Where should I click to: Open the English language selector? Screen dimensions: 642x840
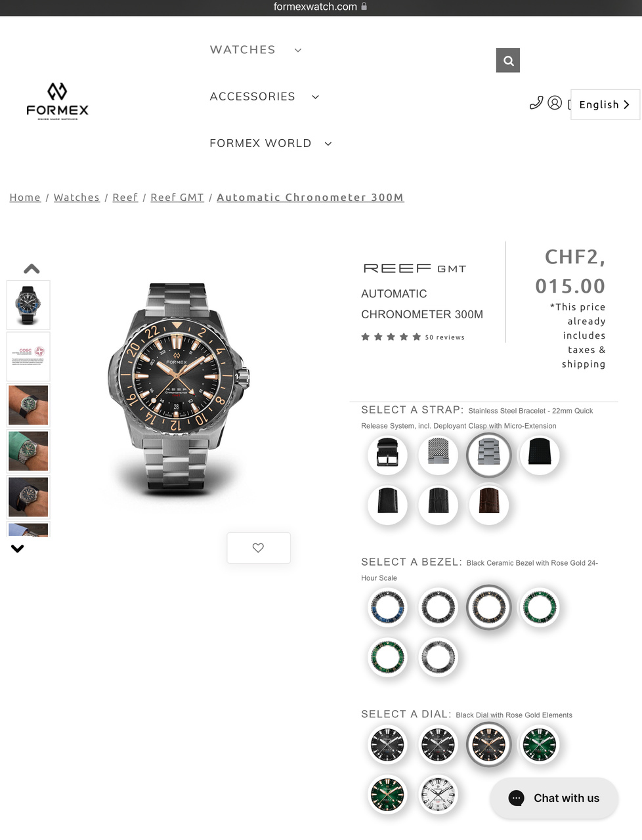tap(605, 104)
